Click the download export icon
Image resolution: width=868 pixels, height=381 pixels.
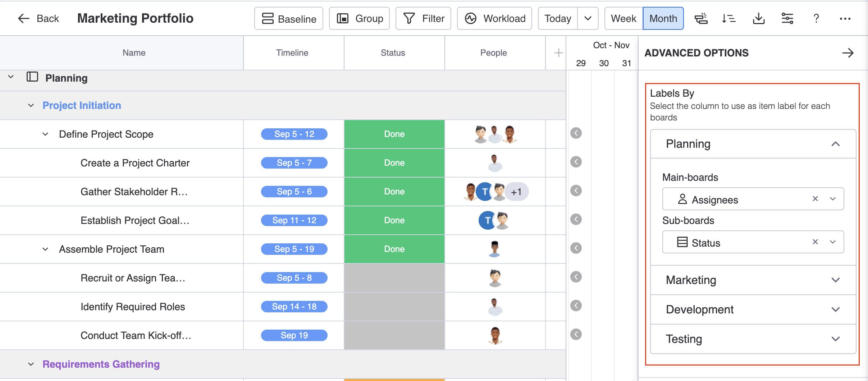pos(758,18)
